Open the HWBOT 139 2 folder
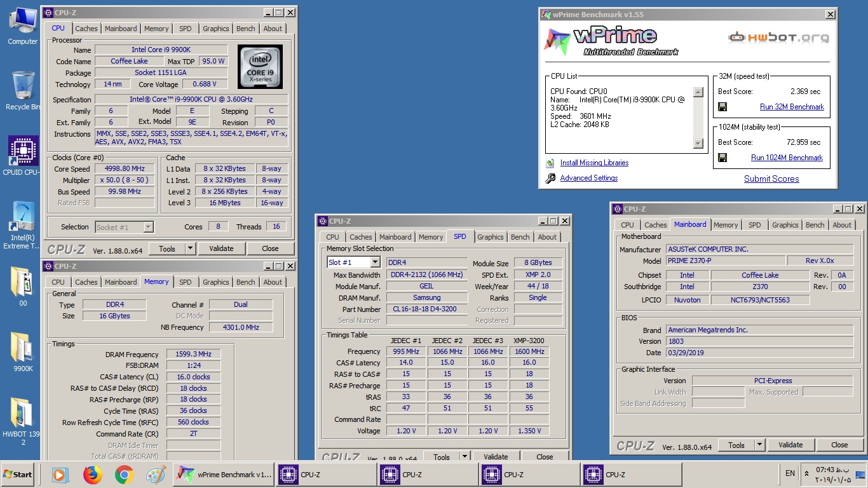This screenshot has width=868, height=488. (22, 421)
